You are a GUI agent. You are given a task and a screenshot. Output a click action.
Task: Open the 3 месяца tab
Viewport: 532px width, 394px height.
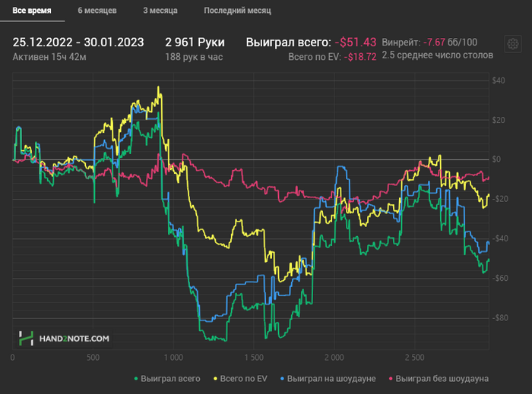160,11
